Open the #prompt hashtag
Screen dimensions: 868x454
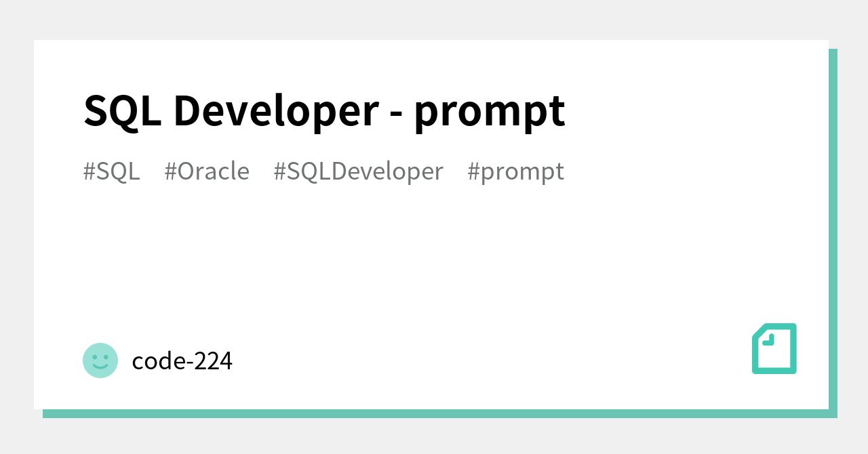[515, 171]
